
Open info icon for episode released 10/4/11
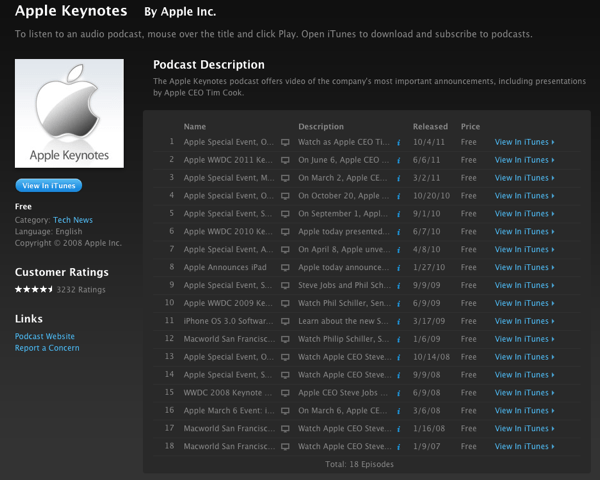pyautogui.click(x=399, y=142)
